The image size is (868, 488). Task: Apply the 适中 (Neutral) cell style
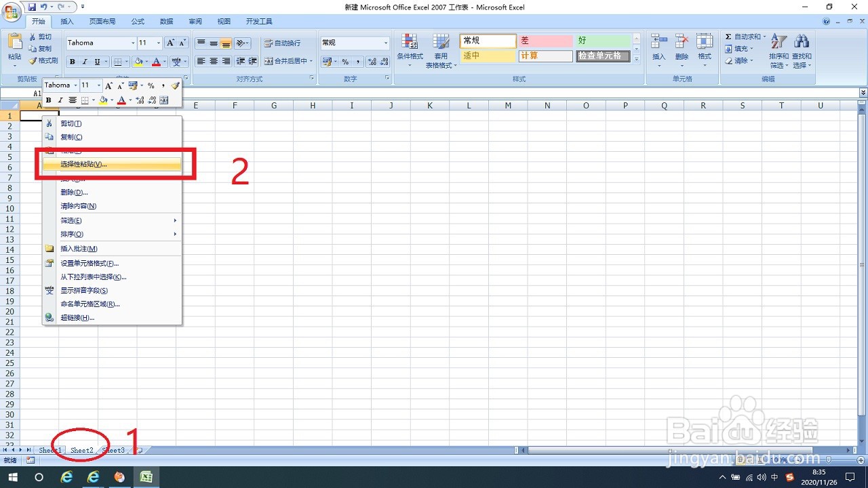(488, 56)
